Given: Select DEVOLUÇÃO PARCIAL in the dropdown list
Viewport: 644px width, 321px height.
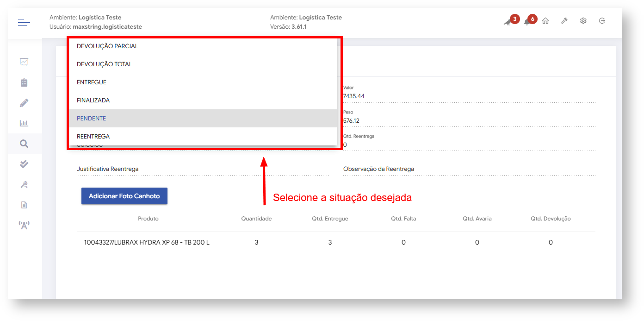Looking at the screenshot, I should (x=203, y=46).
